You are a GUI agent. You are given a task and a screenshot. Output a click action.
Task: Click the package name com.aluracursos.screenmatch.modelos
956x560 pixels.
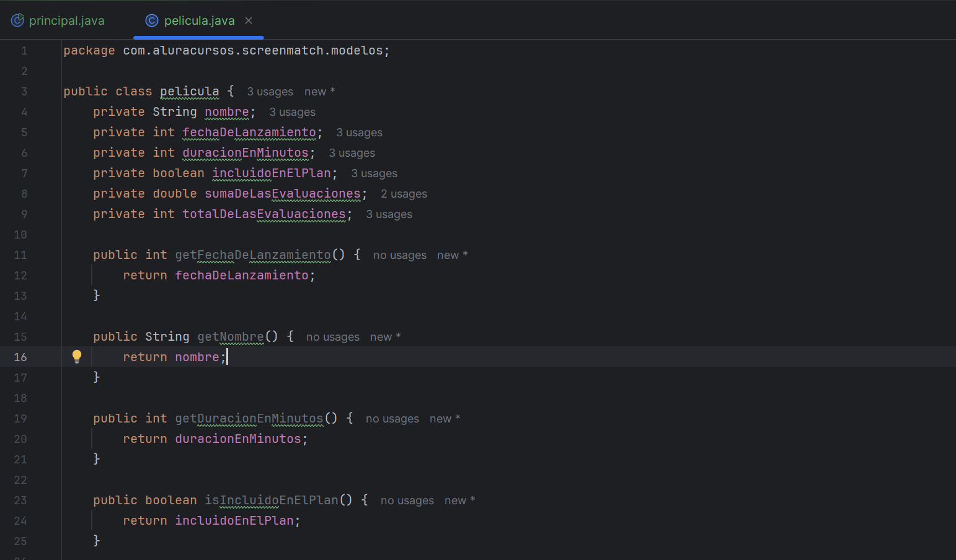tap(253, 50)
